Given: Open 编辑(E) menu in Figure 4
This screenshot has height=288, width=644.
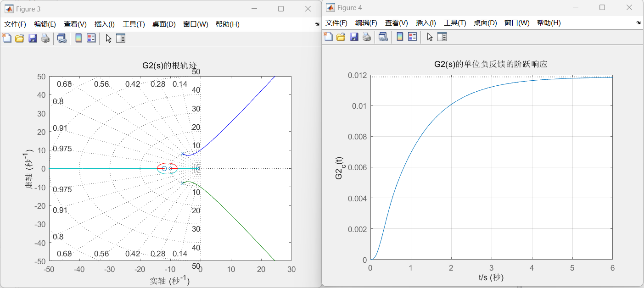Looking at the screenshot, I should click(366, 23).
